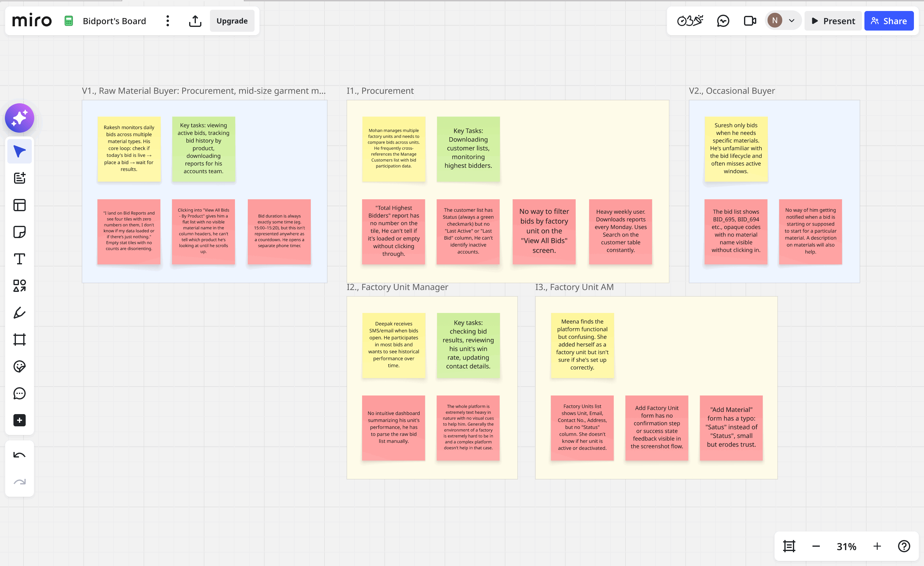The height and width of the screenshot is (566, 924).
Task: Open Stickers and emojis tool
Action: [x=20, y=366]
